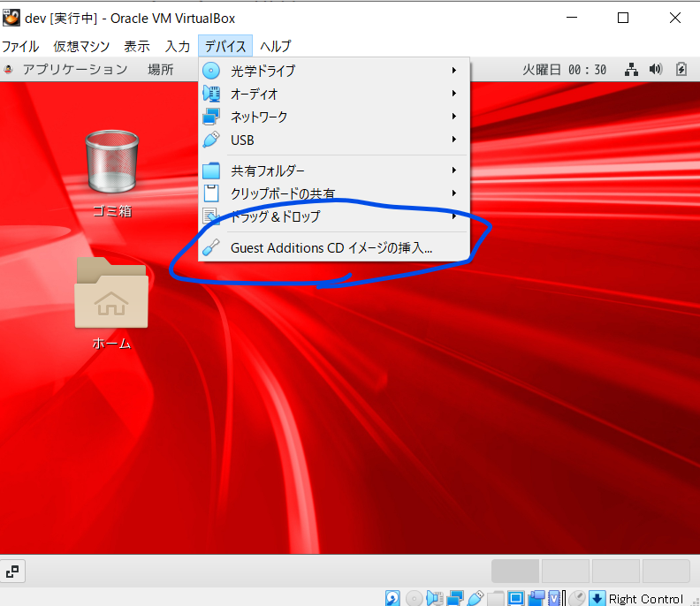Expand the ドラッグ＆ドロップ submenu
700x606 pixels.
coord(334,217)
